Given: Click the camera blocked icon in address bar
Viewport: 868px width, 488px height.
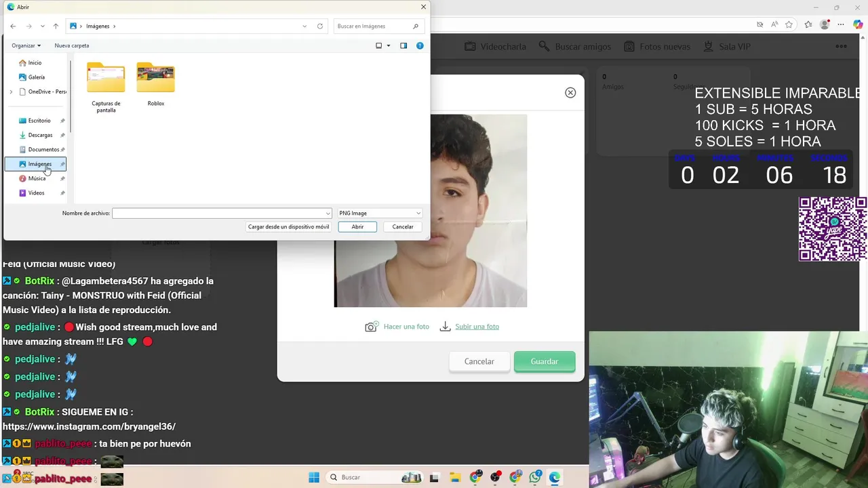Looking at the screenshot, I should (x=760, y=24).
